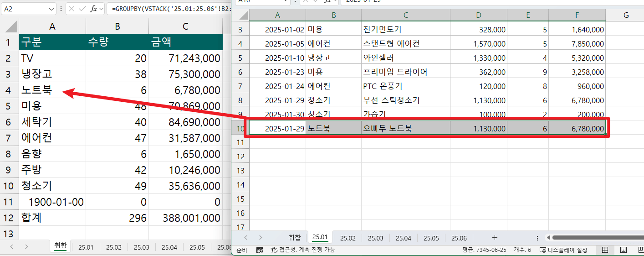Viewport: 644px width, 256px height.
Task: Switch to Page Layout view icon
Action: click(x=624, y=250)
